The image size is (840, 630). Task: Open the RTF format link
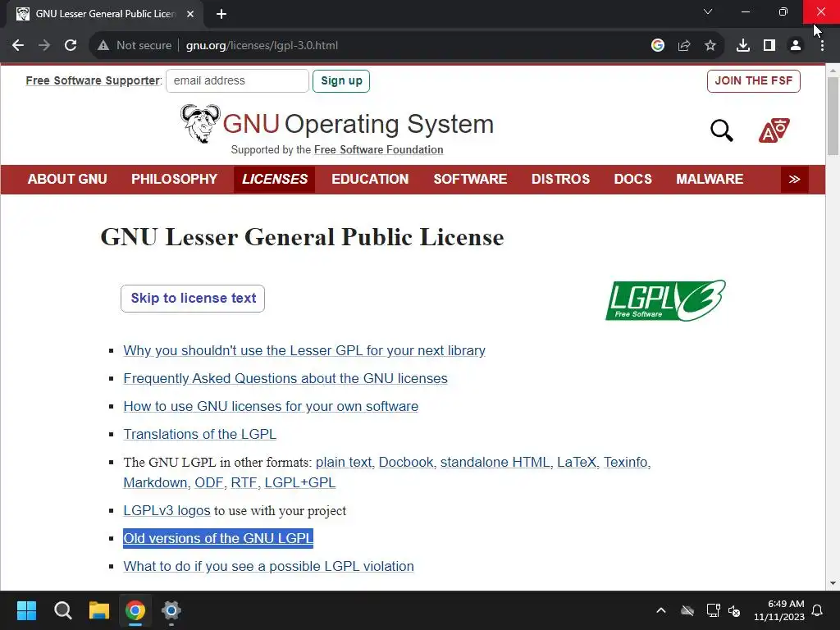click(244, 482)
